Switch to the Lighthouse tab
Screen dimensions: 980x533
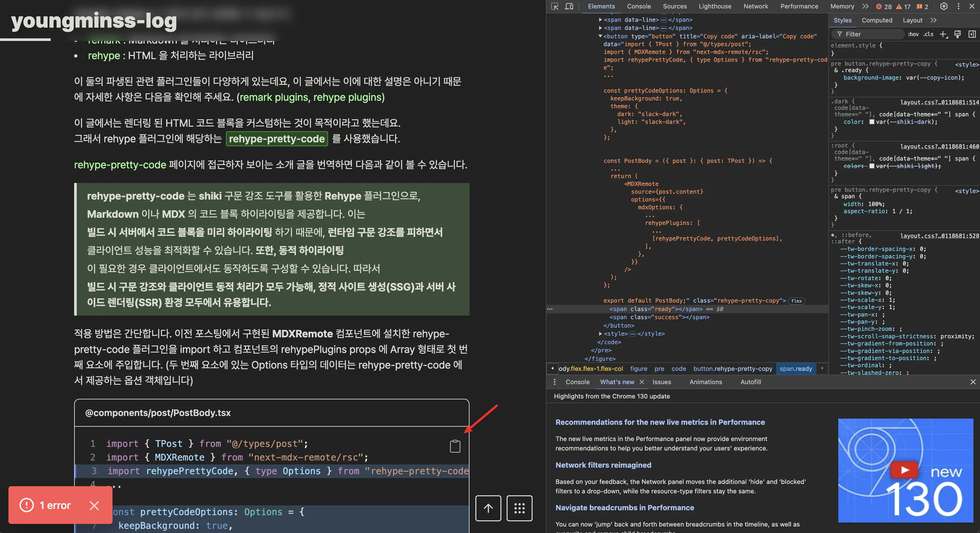point(715,6)
